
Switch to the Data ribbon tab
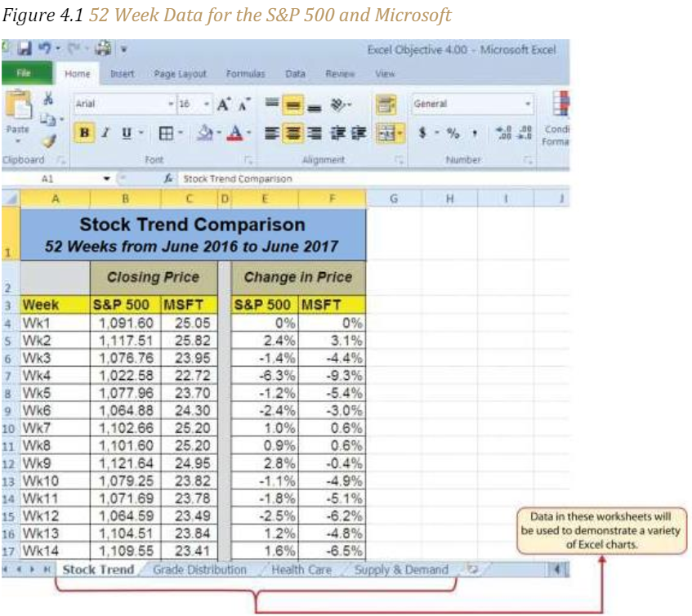tap(295, 74)
